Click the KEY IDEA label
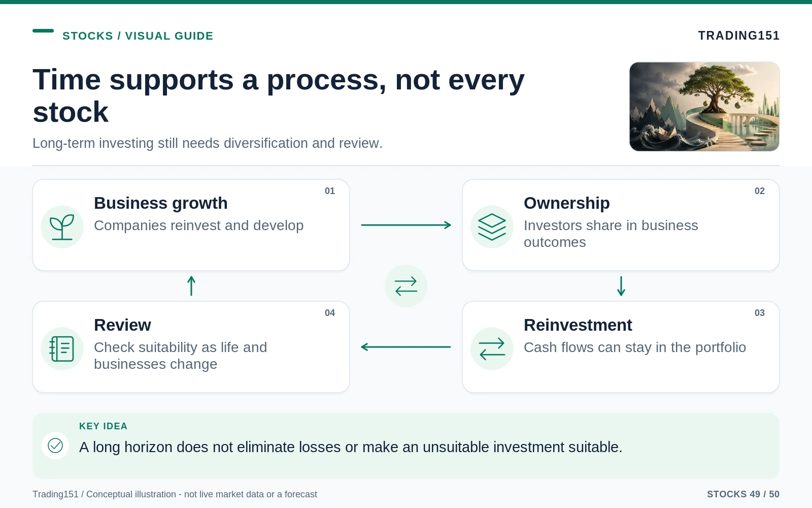The width and height of the screenshot is (812, 508). pyautogui.click(x=104, y=426)
